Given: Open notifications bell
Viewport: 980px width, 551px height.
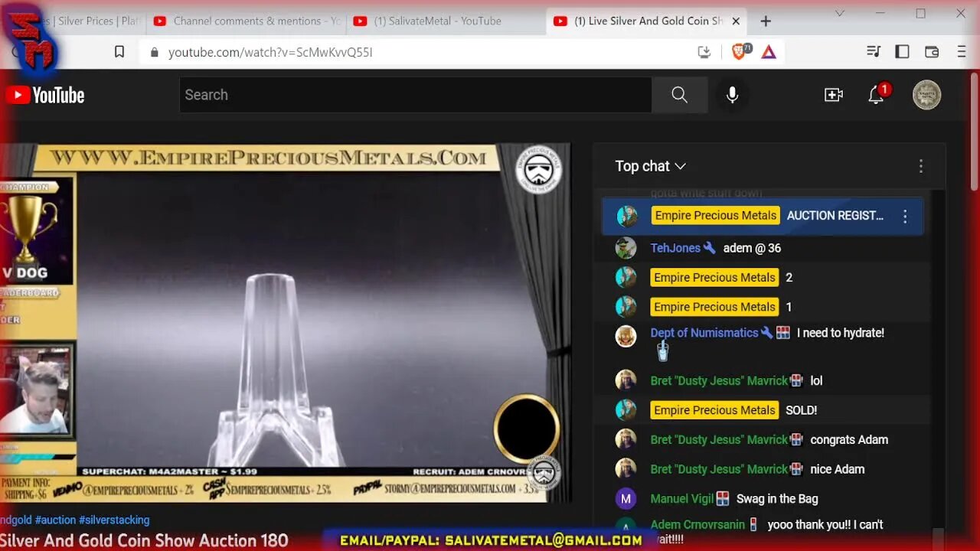Looking at the screenshot, I should coord(877,95).
